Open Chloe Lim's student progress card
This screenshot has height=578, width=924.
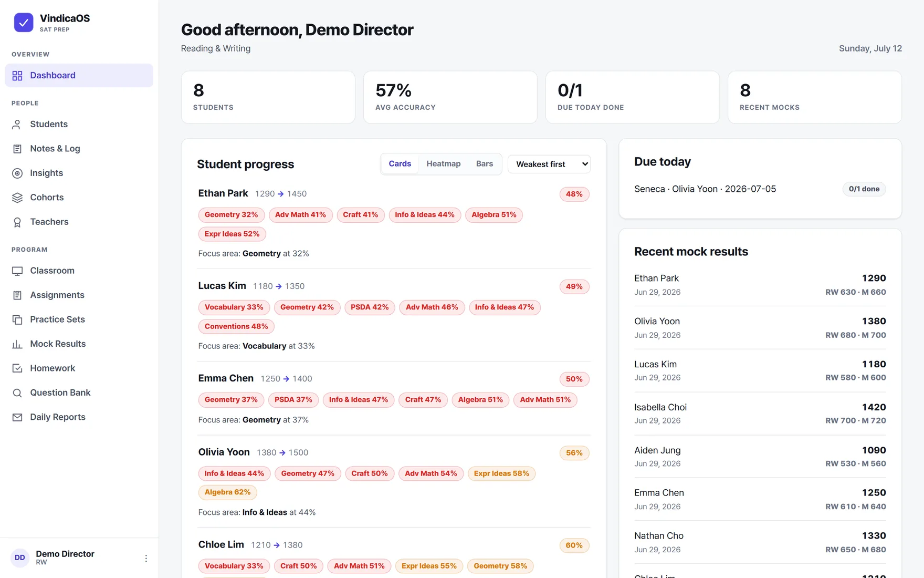(x=394, y=553)
